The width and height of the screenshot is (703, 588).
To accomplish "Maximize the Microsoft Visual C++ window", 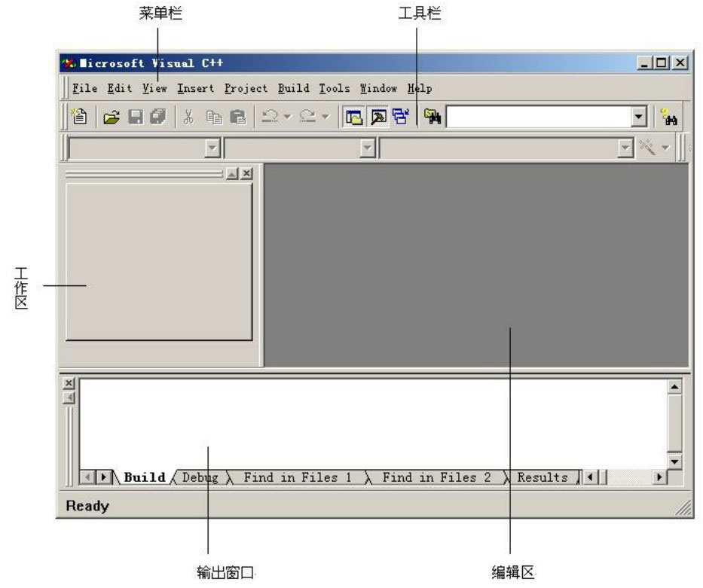I will tap(662, 62).
